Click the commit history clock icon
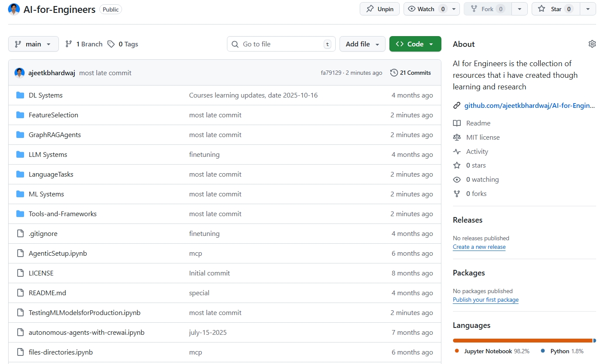Viewport: 603px width, 364px height. pos(394,73)
